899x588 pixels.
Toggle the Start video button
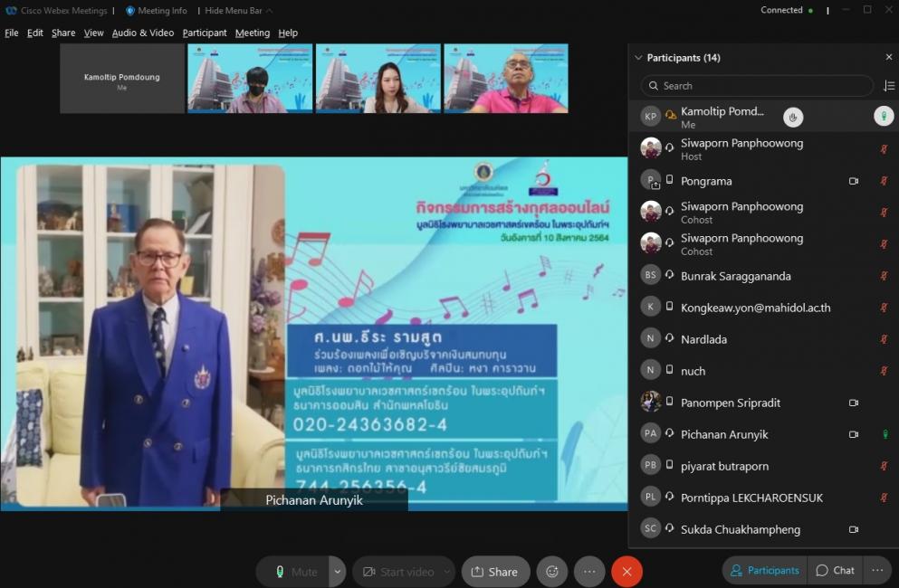coord(398,572)
